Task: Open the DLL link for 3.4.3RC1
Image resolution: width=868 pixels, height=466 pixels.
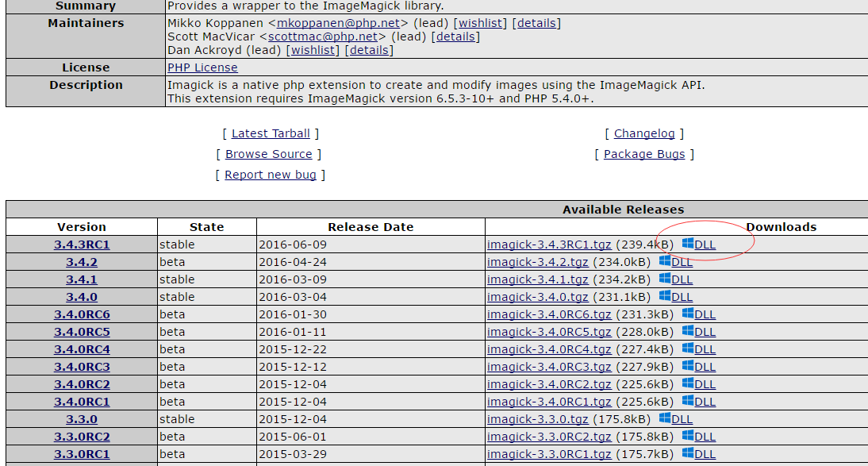Action: [705, 245]
